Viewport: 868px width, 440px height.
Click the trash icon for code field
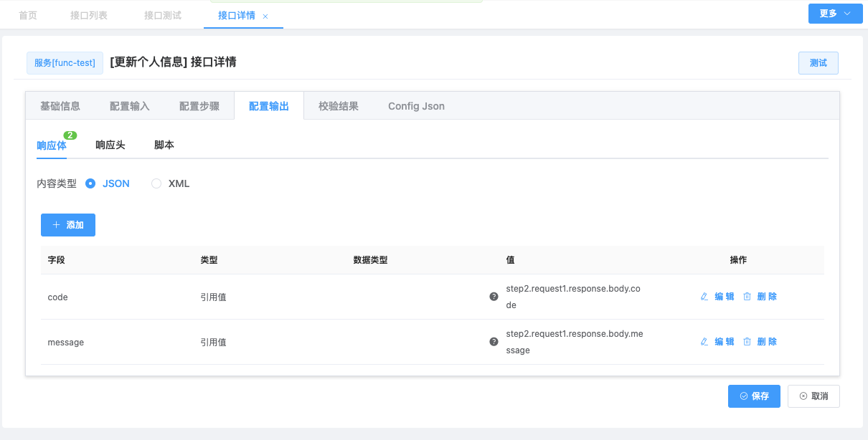tap(747, 297)
